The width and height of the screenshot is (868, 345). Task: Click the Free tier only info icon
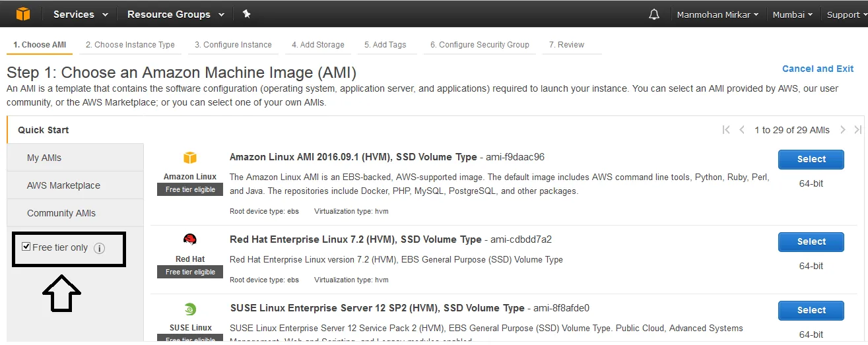coord(99,248)
